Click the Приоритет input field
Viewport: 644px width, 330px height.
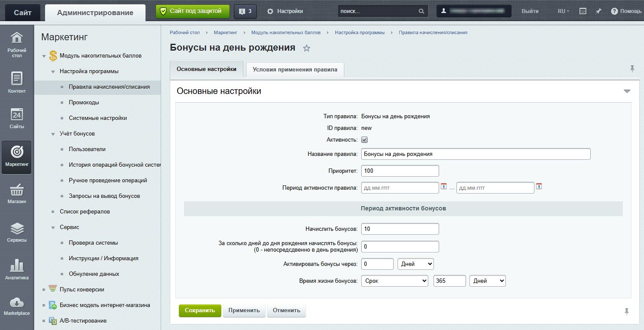[400, 171]
